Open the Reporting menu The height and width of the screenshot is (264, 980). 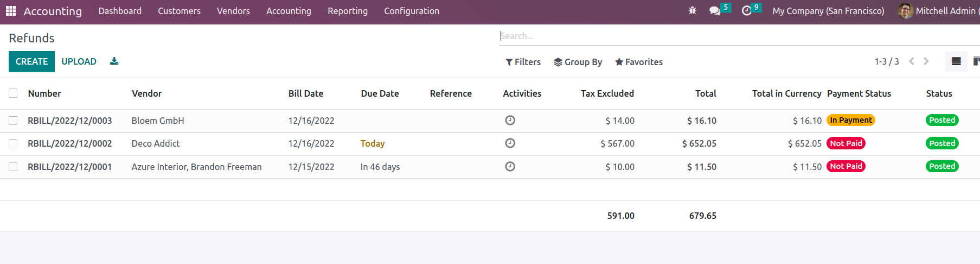click(347, 11)
